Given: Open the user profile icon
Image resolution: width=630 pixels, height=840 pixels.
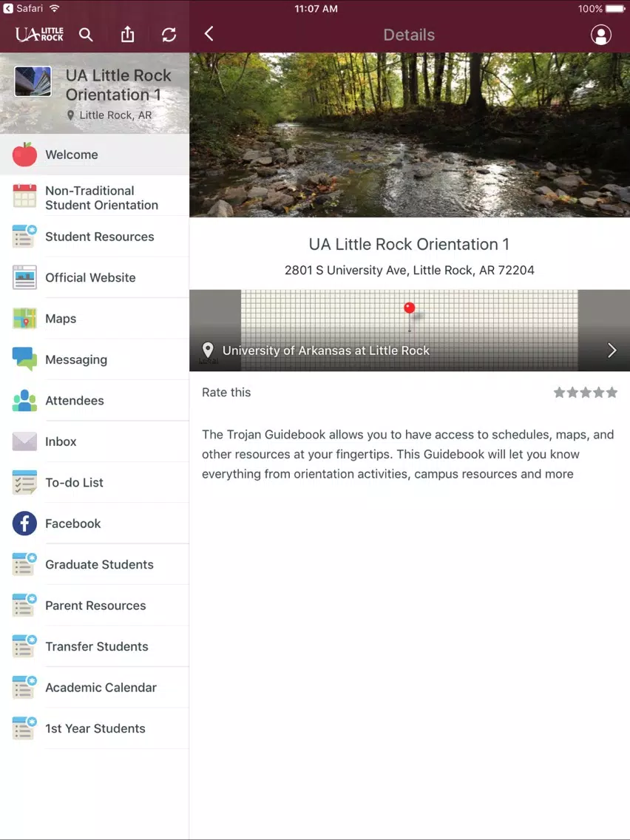Looking at the screenshot, I should pos(600,35).
